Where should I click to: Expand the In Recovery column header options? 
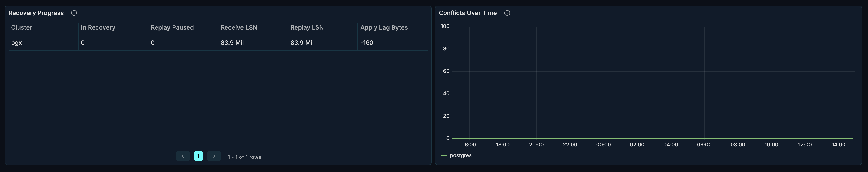(98, 27)
